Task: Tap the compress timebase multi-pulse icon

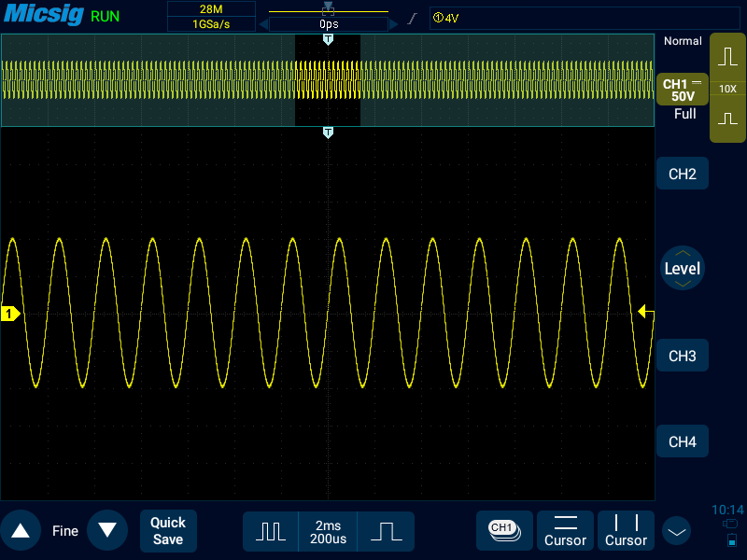Action: 271,531
